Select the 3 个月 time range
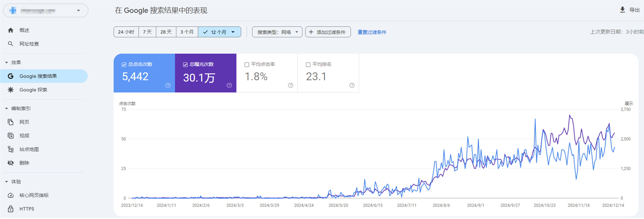Screen dimensions: 644x219 [x=187, y=32]
